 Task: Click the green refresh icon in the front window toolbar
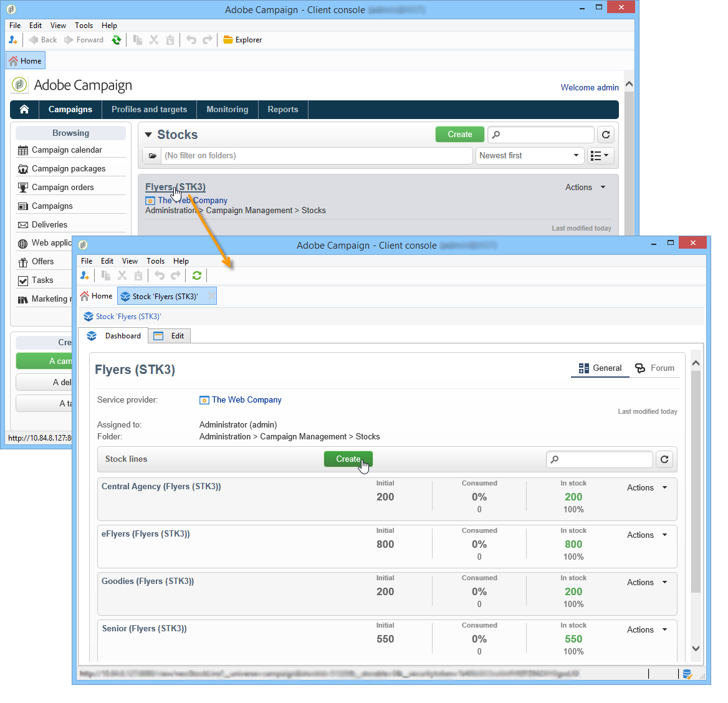(196, 275)
